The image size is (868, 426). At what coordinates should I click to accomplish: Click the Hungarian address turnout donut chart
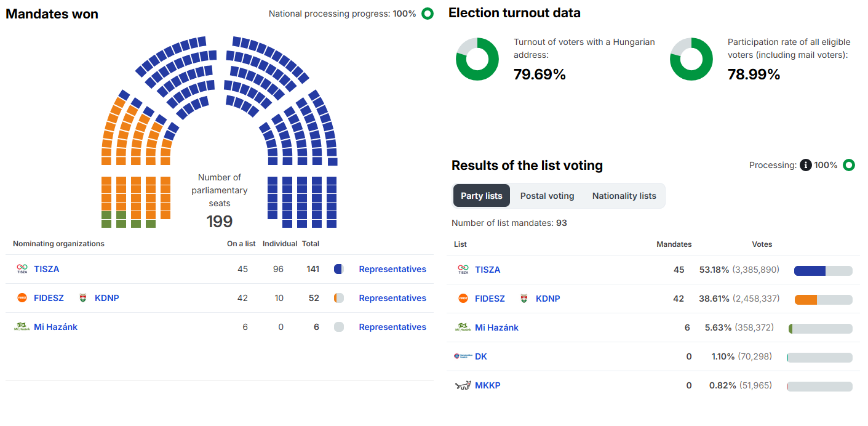coord(477,59)
